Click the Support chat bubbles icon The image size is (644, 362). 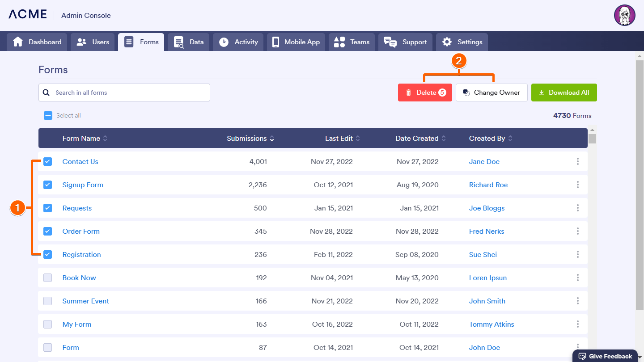(390, 42)
